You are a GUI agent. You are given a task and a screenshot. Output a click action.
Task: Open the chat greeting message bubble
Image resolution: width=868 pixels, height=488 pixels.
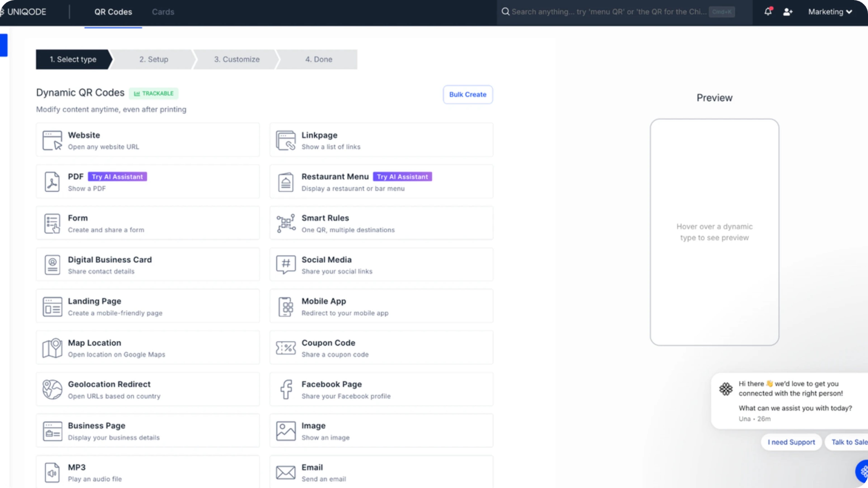[x=790, y=401]
